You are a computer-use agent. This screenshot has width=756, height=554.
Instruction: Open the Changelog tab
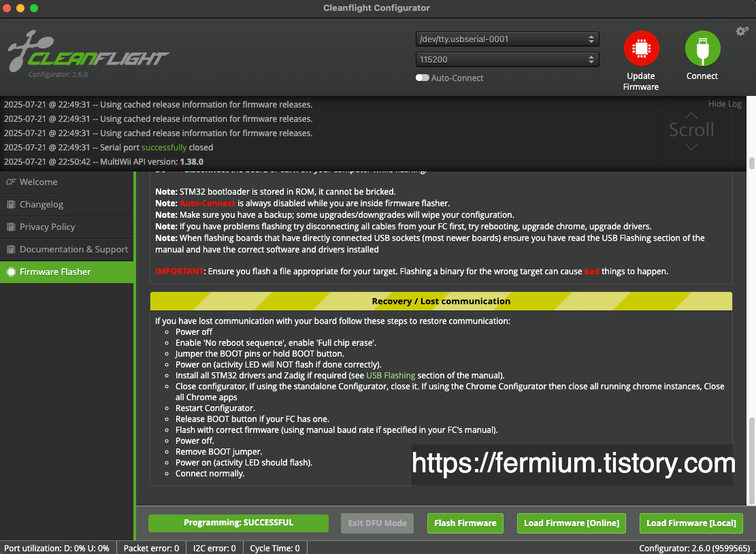[x=67, y=204]
